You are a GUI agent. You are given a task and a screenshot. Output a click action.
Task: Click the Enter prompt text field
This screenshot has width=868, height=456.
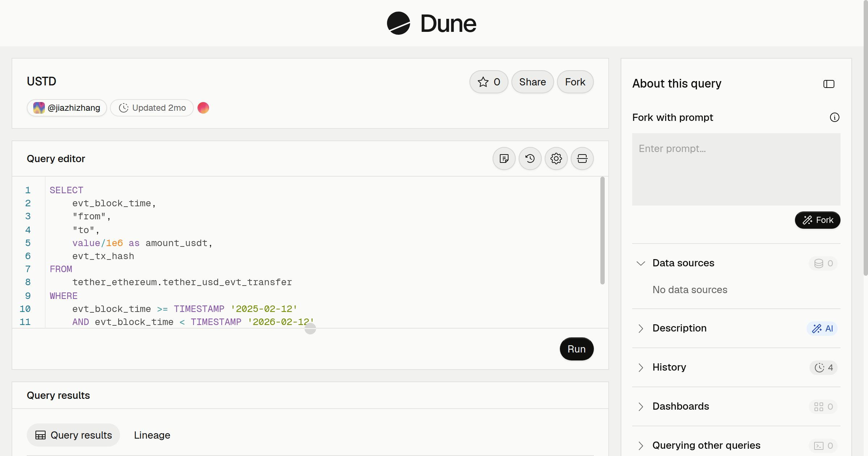(736, 169)
